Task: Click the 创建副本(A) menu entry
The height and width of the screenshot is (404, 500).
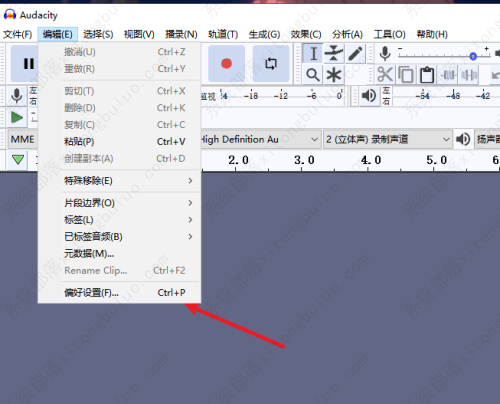Action: click(x=119, y=159)
